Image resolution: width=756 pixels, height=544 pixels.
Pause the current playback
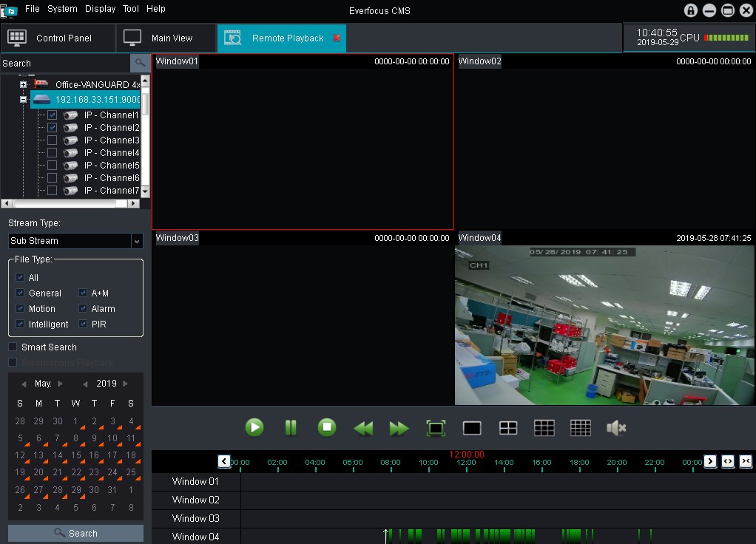point(290,427)
